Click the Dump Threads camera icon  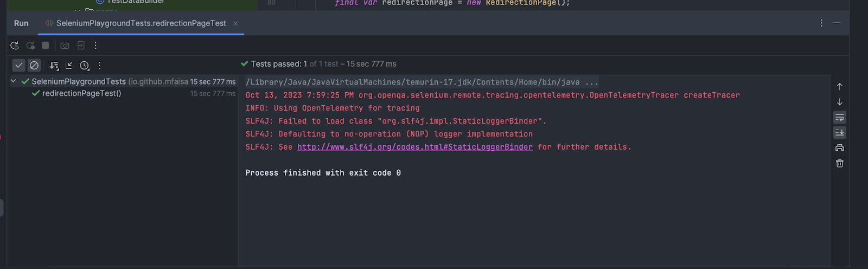pos(65,46)
